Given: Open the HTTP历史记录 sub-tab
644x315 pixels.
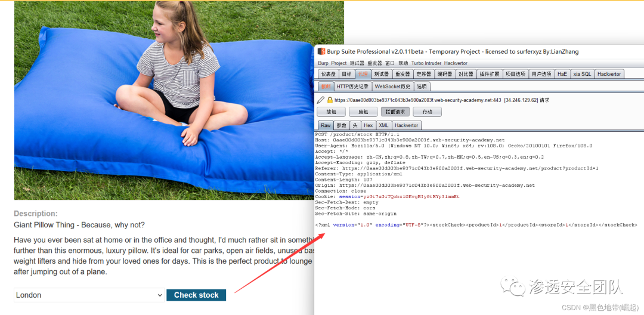Looking at the screenshot, I should [353, 87].
